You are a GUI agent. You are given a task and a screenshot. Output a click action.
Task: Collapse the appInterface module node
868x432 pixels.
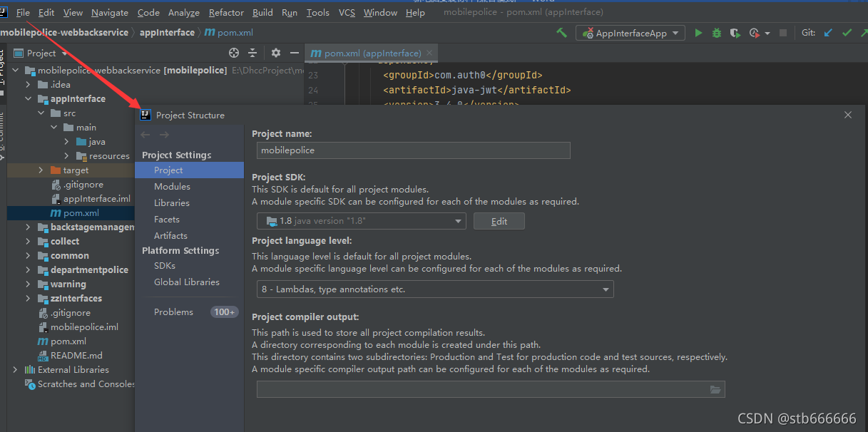[x=28, y=99]
